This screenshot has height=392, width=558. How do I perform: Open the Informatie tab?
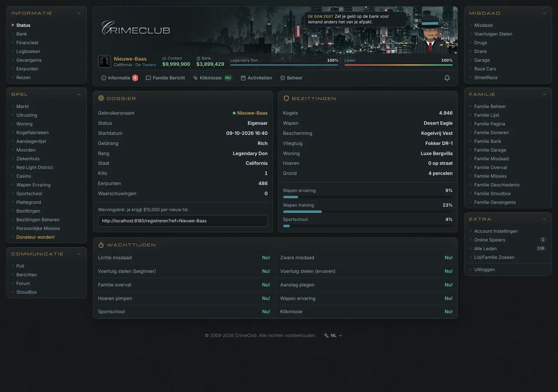(x=119, y=78)
